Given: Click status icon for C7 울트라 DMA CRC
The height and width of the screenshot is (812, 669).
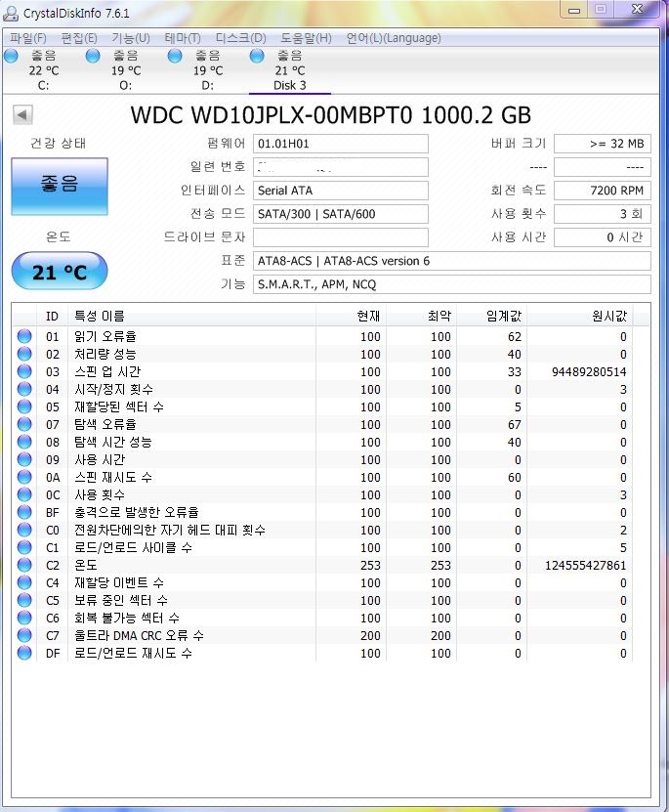Looking at the screenshot, I should click(x=24, y=636).
